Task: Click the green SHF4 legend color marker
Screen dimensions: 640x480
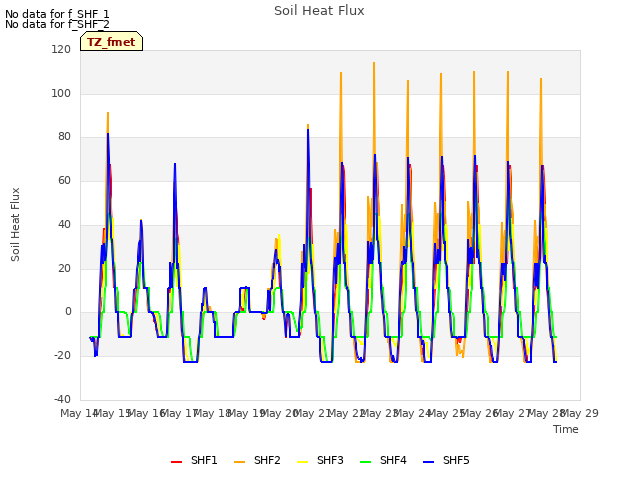Action: pos(365,462)
